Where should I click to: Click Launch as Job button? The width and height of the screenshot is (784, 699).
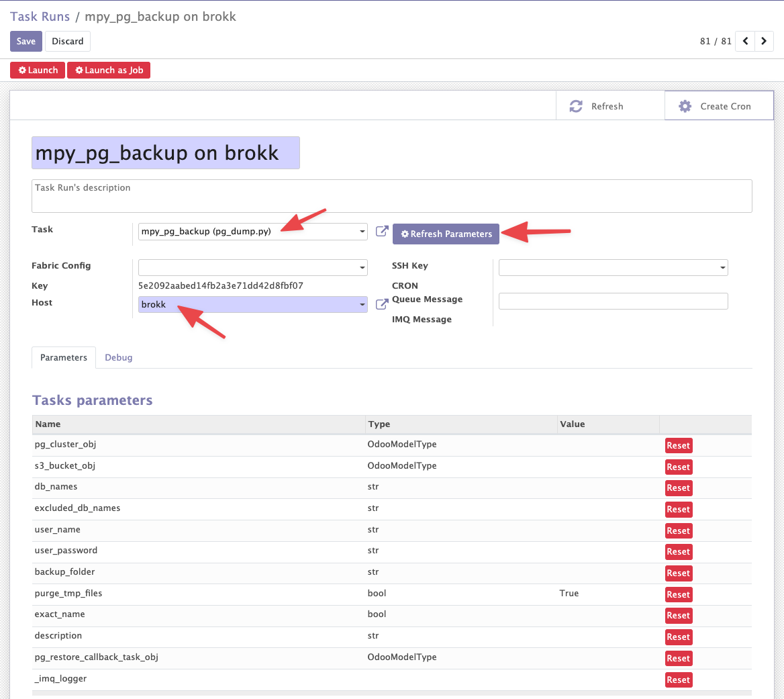tap(109, 70)
